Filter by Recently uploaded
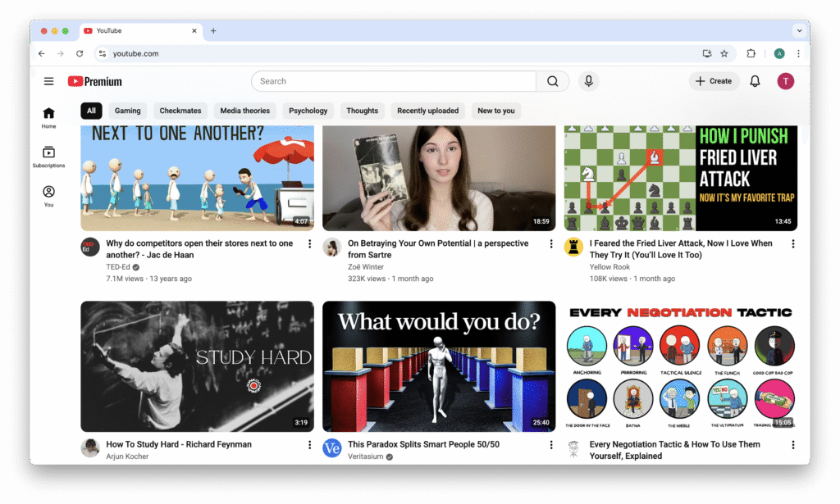 click(427, 111)
